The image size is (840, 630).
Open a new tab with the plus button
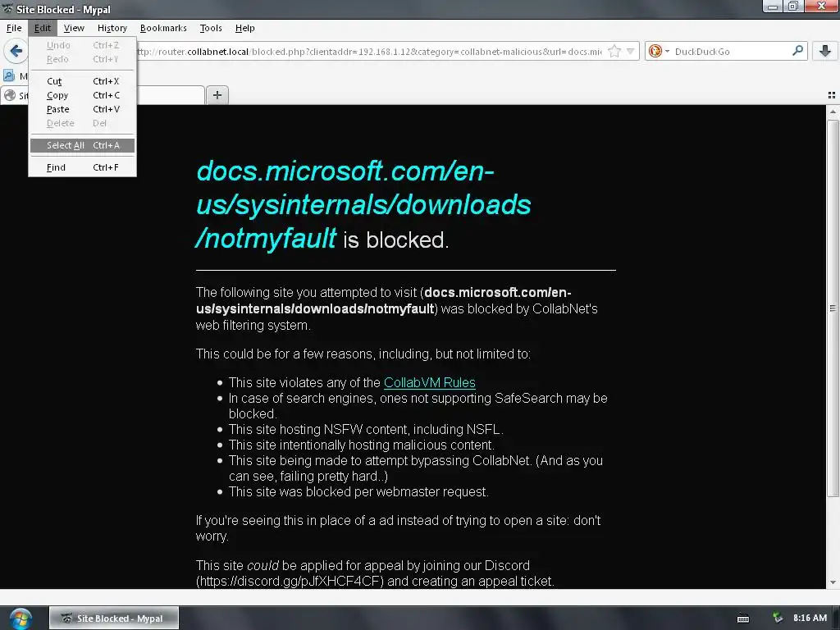pos(217,95)
